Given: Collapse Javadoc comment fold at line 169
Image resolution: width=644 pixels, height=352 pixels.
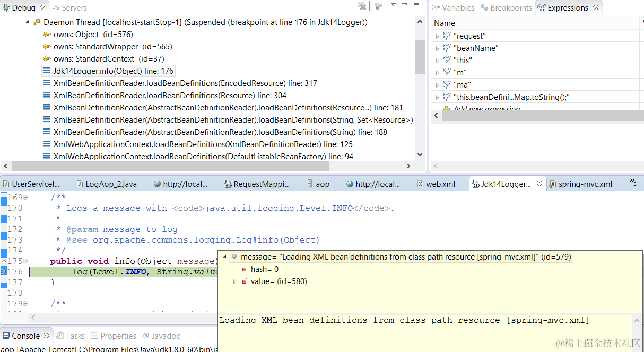Looking at the screenshot, I should point(25,198).
